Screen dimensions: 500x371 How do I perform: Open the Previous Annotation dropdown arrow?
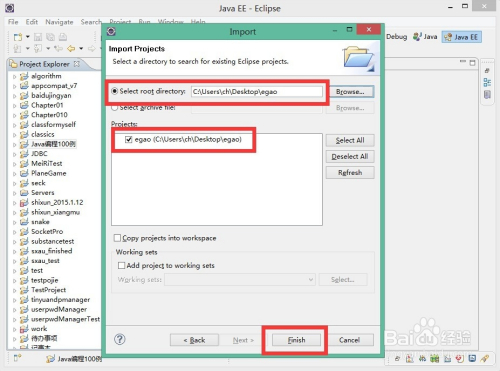tap(48, 49)
